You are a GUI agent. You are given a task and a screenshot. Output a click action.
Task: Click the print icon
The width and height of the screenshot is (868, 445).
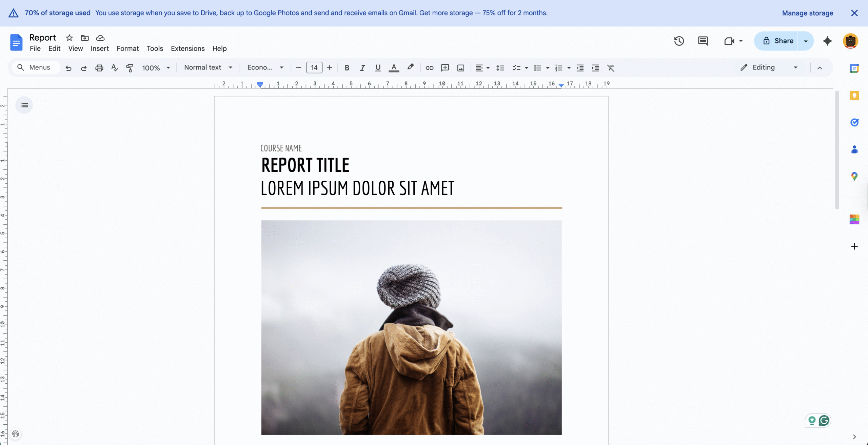pyautogui.click(x=99, y=68)
